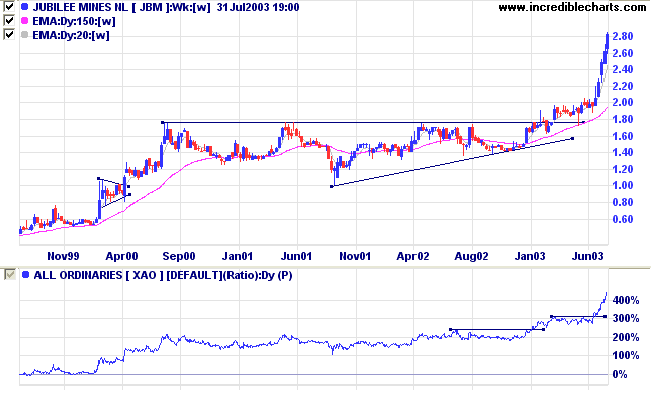Image resolution: width=651 pixels, height=395 pixels.
Task: Click the Apr00 time axis label
Action: tap(122, 256)
